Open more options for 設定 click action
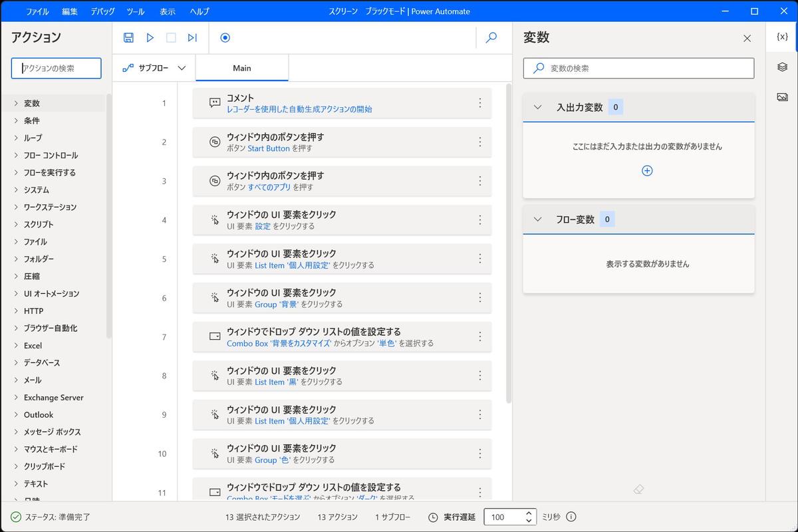The image size is (798, 532). click(480, 220)
